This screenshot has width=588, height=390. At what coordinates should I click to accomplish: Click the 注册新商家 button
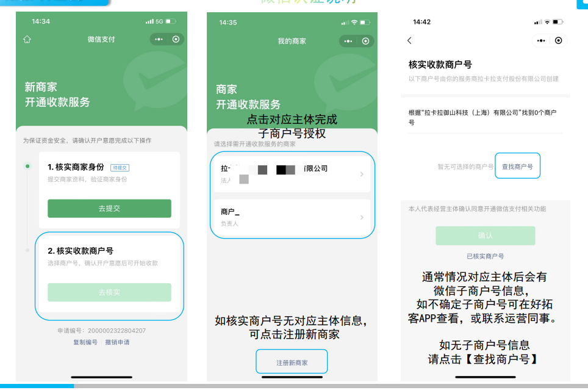click(x=292, y=363)
